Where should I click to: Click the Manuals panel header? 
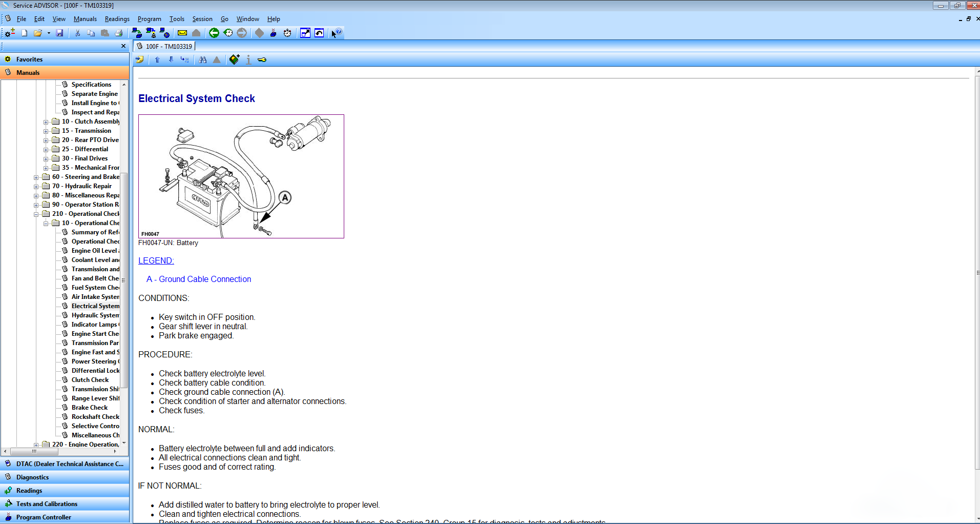tap(65, 73)
